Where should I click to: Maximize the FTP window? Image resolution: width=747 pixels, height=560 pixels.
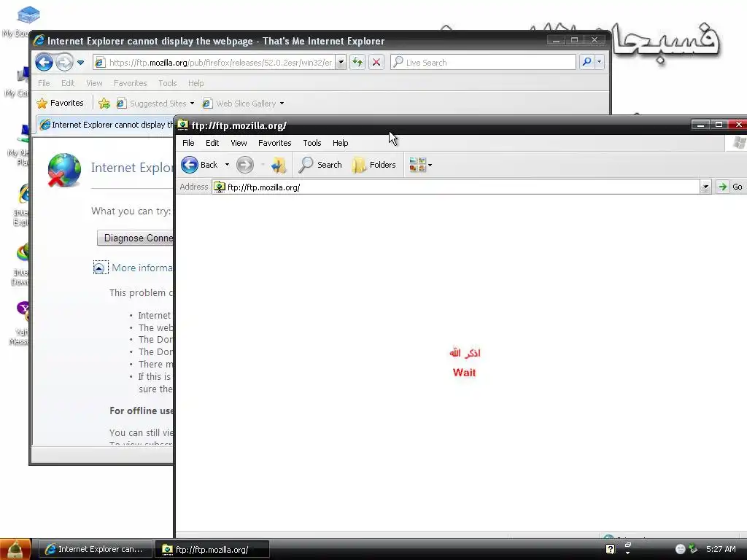tap(719, 125)
